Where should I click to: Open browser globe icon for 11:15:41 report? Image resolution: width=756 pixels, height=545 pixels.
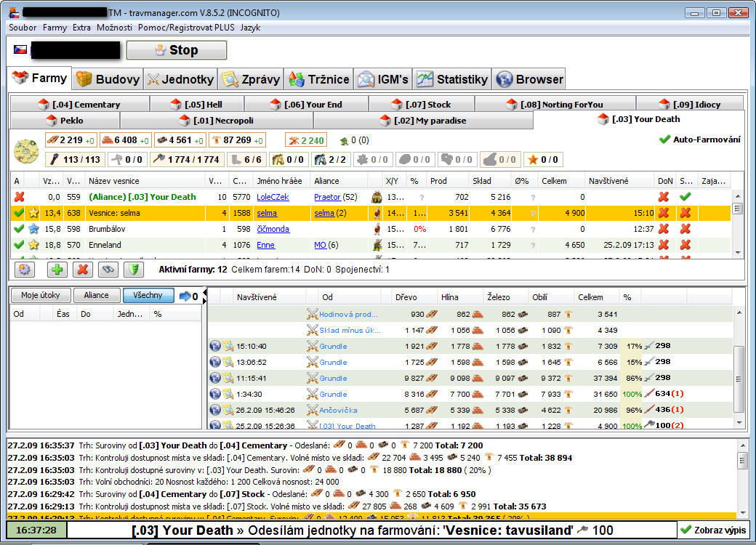click(x=215, y=378)
